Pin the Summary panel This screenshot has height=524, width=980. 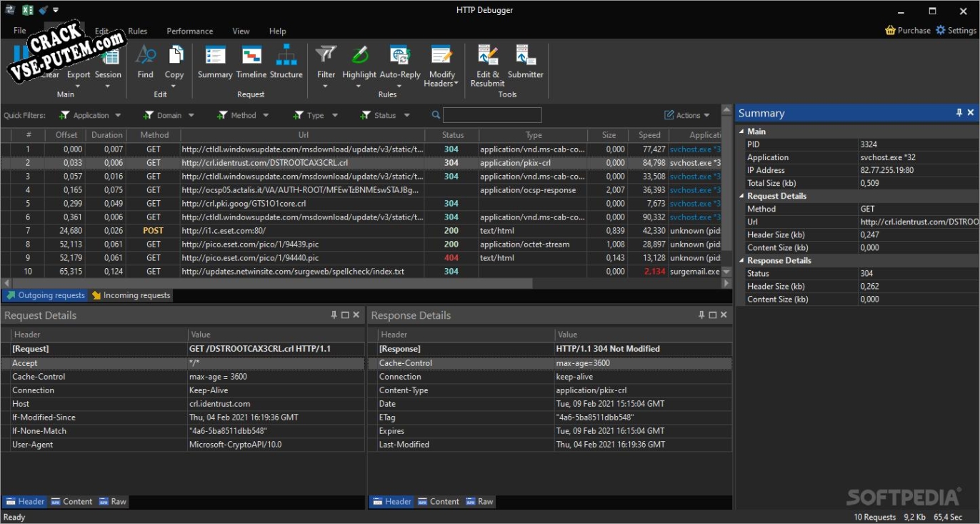pos(959,113)
